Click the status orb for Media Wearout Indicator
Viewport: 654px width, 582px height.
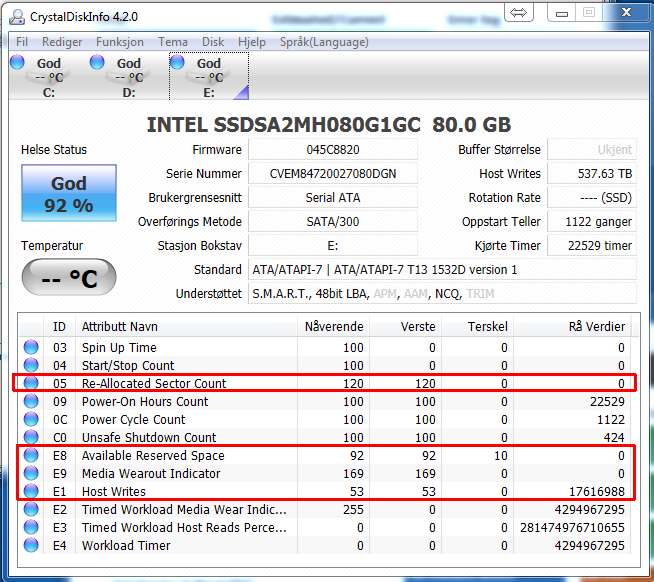pos(31,473)
